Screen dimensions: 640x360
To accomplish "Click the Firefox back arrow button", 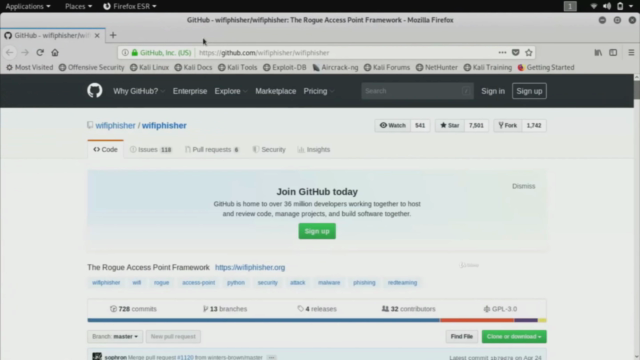I will point(10,53).
